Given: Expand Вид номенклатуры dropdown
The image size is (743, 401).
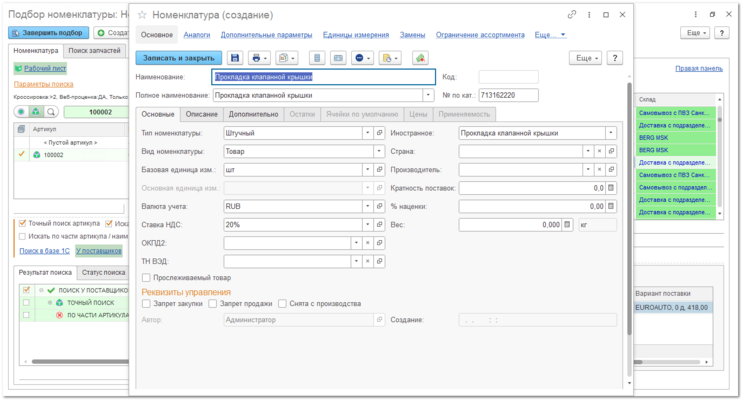Looking at the screenshot, I should click(379, 151).
